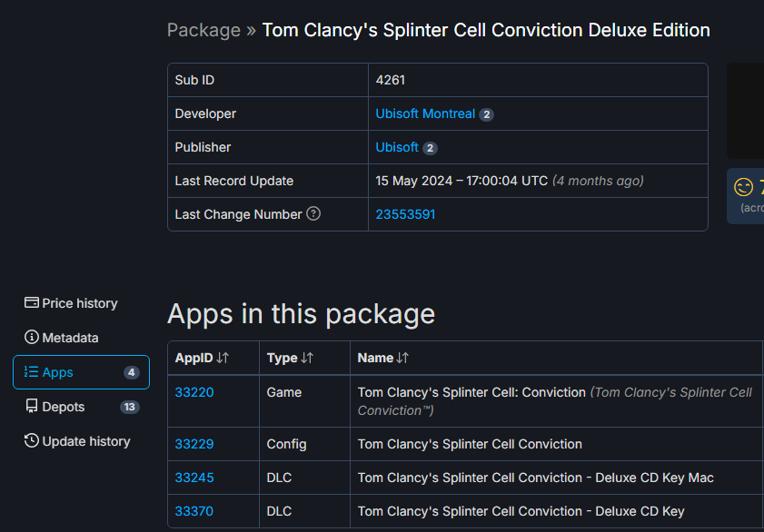Open AppID 33220 link
Image resolution: width=764 pixels, height=532 pixels.
tap(193, 392)
